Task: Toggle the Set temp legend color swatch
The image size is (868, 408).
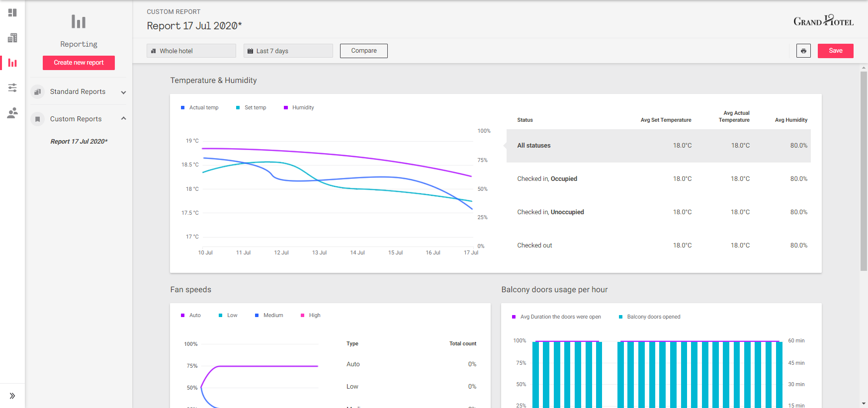Action: coord(238,108)
